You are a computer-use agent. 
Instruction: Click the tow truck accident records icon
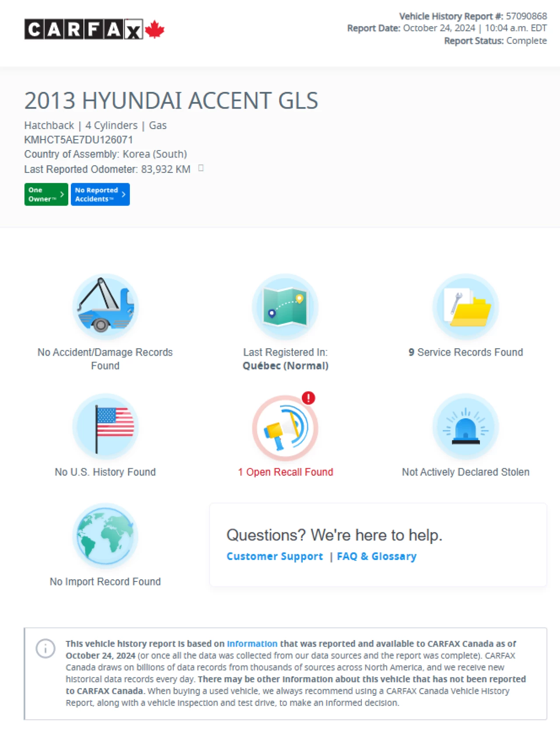[105, 307]
